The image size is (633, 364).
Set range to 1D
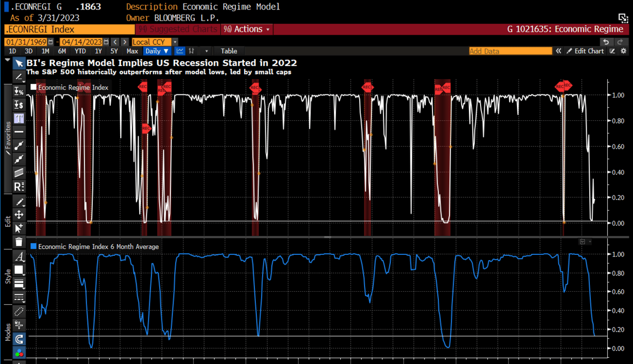(x=13, y=51)
